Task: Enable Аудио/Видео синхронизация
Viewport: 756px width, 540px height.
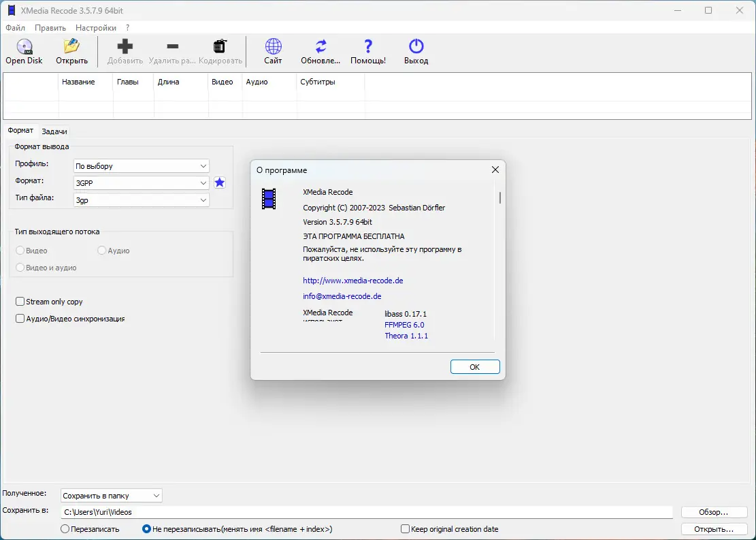Action: pyautogui.click(x=20, y=318)
